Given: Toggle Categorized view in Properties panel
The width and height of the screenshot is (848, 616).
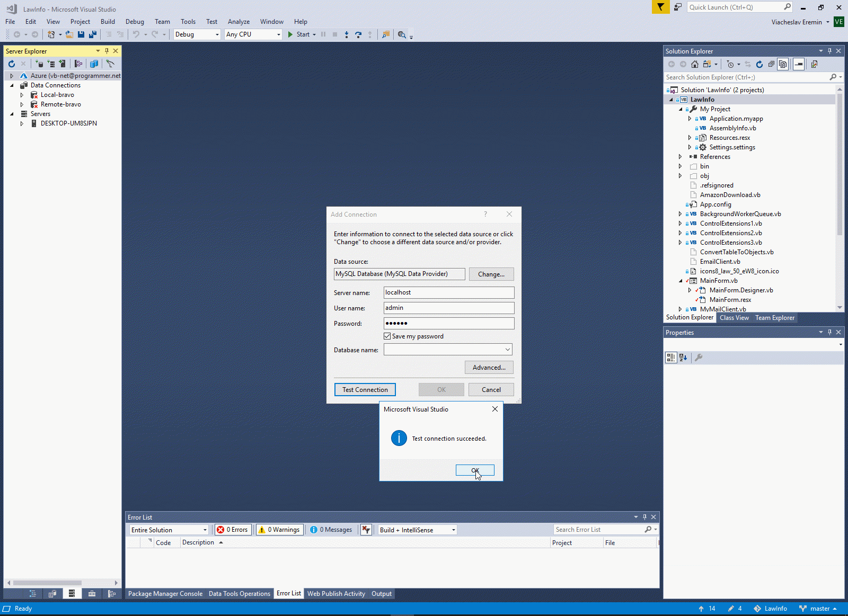Looking at the screenshot, I should (671, 358).
